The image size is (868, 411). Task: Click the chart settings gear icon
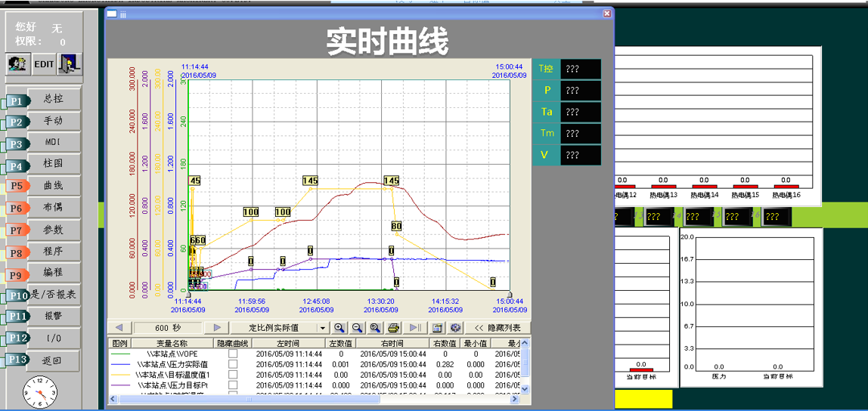click(455, 327)
